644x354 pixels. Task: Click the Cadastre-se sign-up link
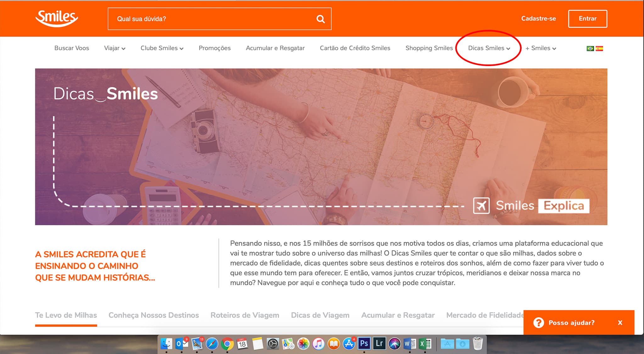pos(539,19)
